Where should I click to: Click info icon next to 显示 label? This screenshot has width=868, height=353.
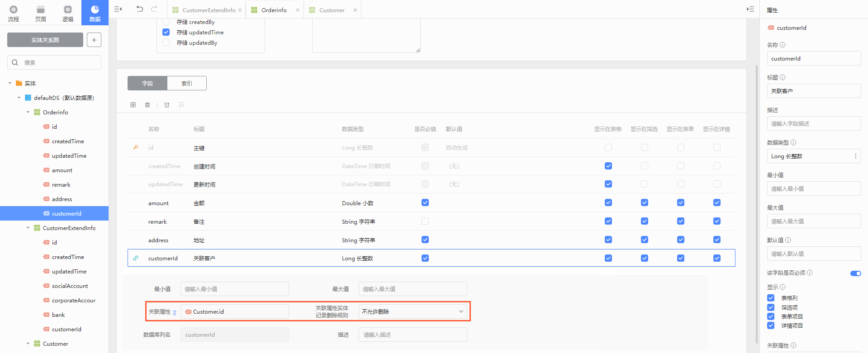[783, 287]
